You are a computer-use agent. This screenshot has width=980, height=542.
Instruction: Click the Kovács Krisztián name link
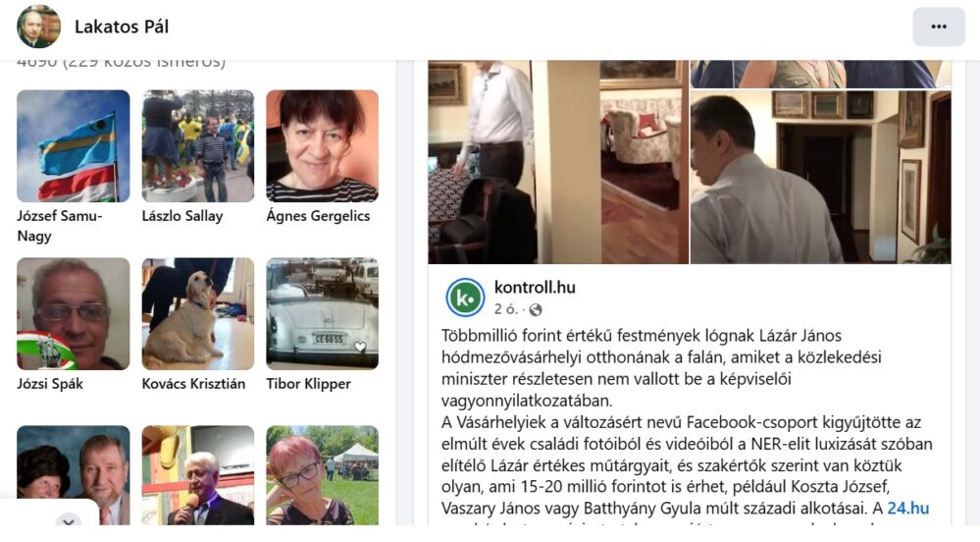coord(193,384)
